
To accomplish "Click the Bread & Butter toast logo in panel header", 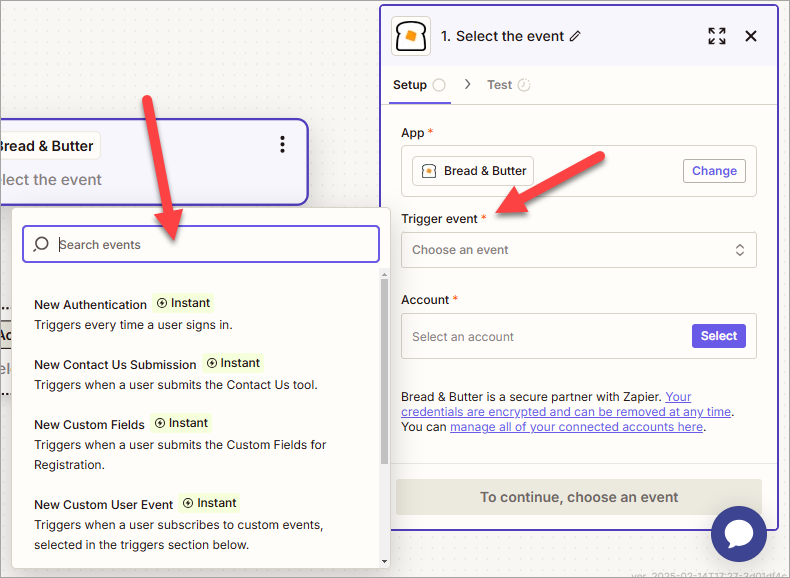I will (x=411, y=36).
